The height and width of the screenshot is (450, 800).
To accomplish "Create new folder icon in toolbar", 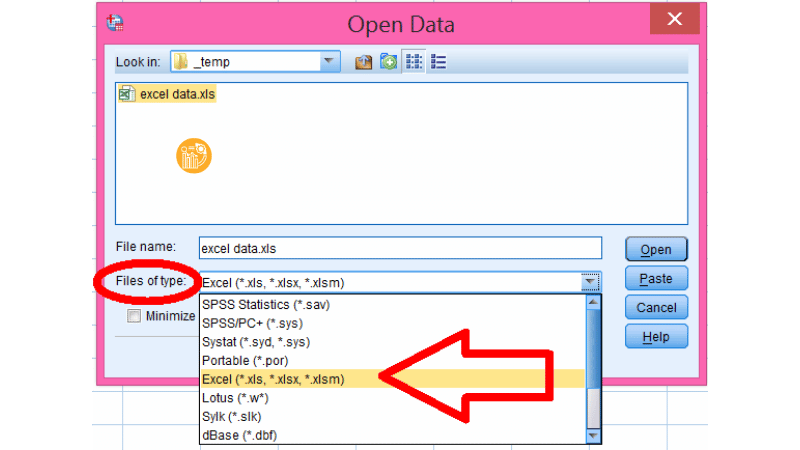I will (x=389, y=62).
